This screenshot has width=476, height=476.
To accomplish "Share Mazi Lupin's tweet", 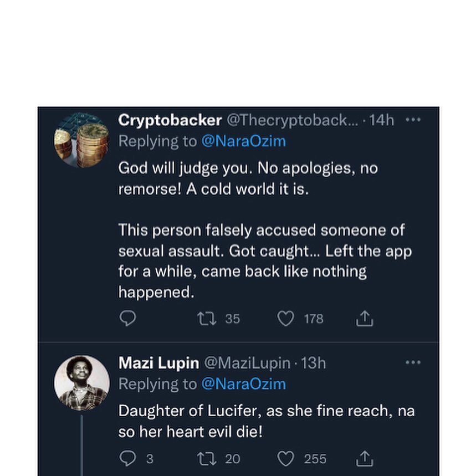I will pyautogui.click(x=365, y=459).
